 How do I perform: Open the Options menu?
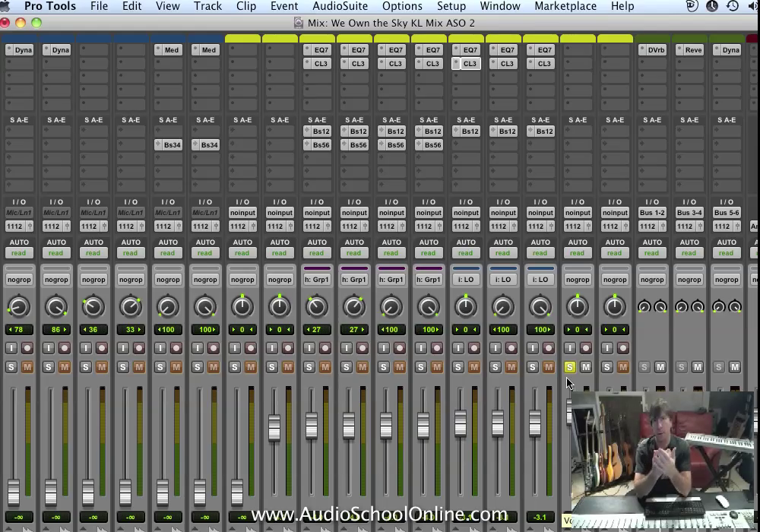click(402, 6)
